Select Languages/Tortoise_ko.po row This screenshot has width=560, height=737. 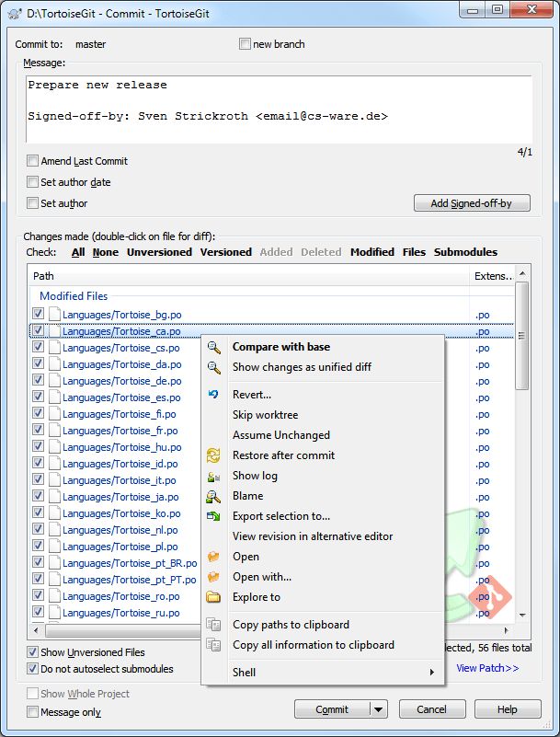pyautogui.click(x=271, y=513)
